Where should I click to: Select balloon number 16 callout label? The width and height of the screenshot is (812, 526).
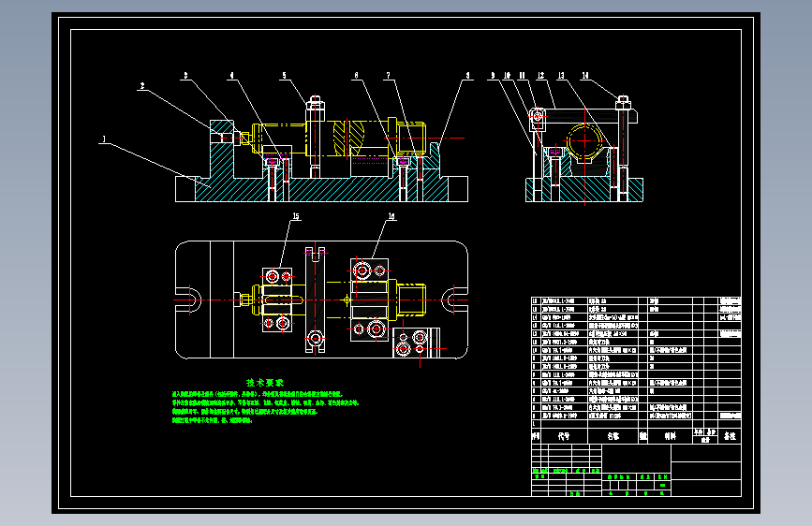click(391, 216)
